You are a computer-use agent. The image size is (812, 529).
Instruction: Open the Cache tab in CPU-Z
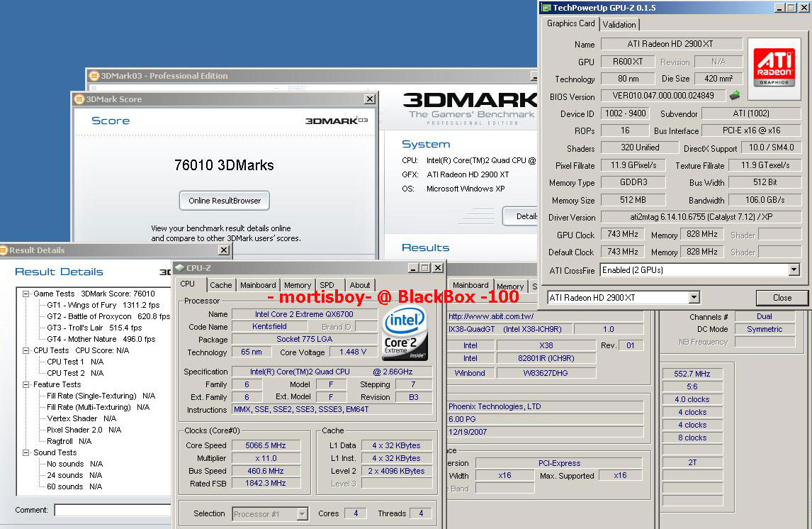[x=220, y=285]
